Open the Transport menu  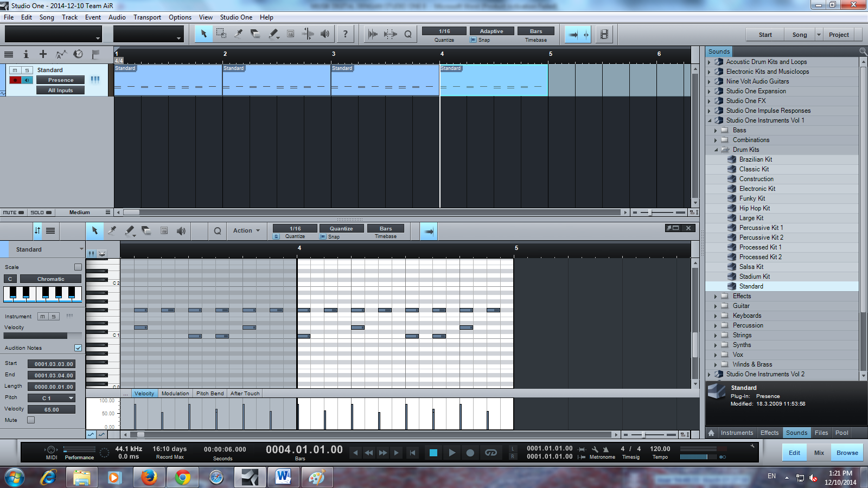[x=147, y=17]
